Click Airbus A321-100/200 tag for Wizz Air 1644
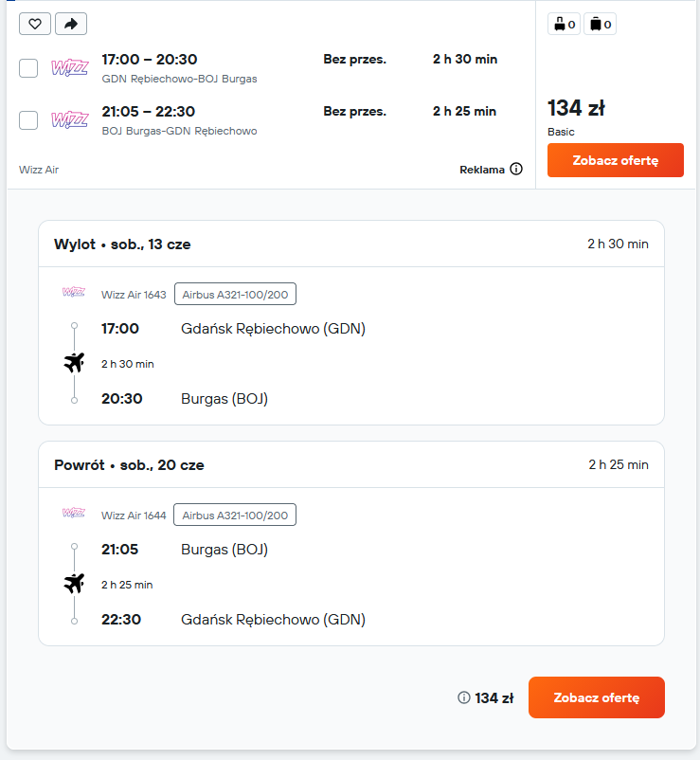Viewport: 700px width, 760px height. [x=235, y=515]
